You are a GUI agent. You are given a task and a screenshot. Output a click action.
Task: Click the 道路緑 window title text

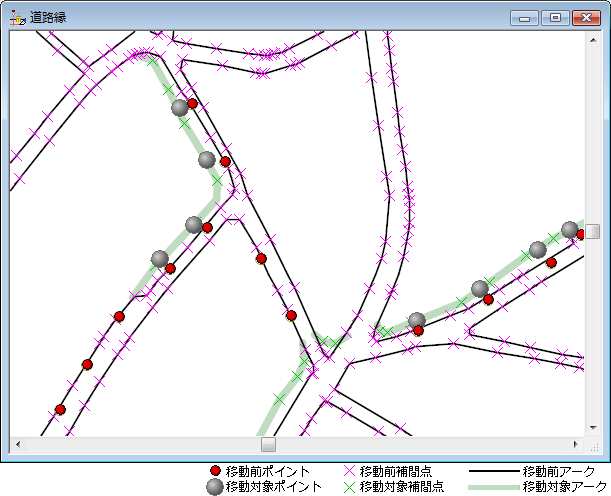(x=48, y=18)
